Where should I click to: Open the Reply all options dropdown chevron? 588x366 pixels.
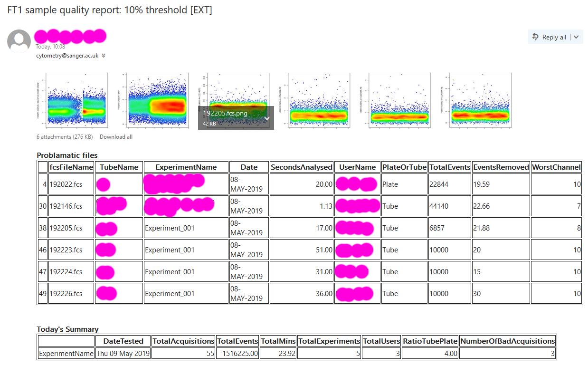point(576,37)
